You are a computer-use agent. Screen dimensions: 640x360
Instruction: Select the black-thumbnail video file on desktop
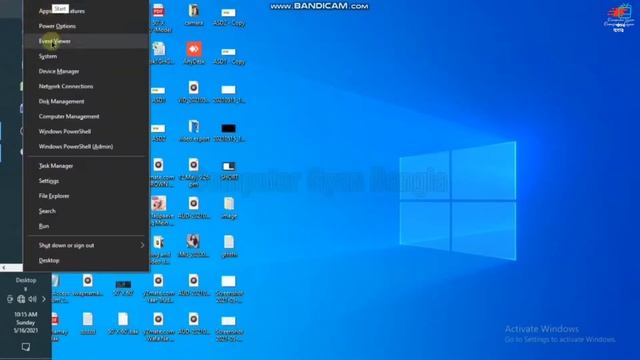click(x=229, y=133)
